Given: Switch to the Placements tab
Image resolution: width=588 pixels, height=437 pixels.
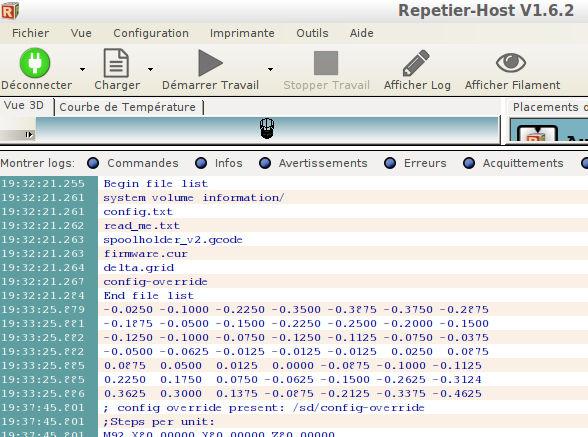Looking at the screenshot, I should (546, 107).
